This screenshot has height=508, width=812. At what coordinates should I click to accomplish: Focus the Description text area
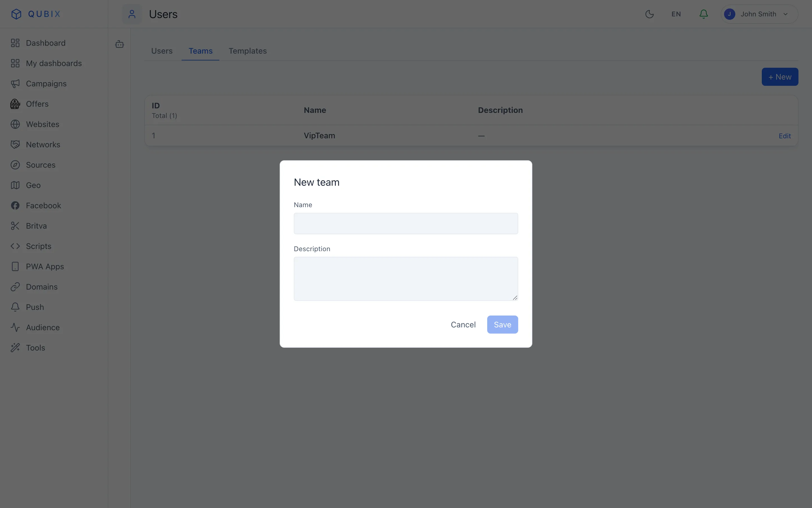406,279
